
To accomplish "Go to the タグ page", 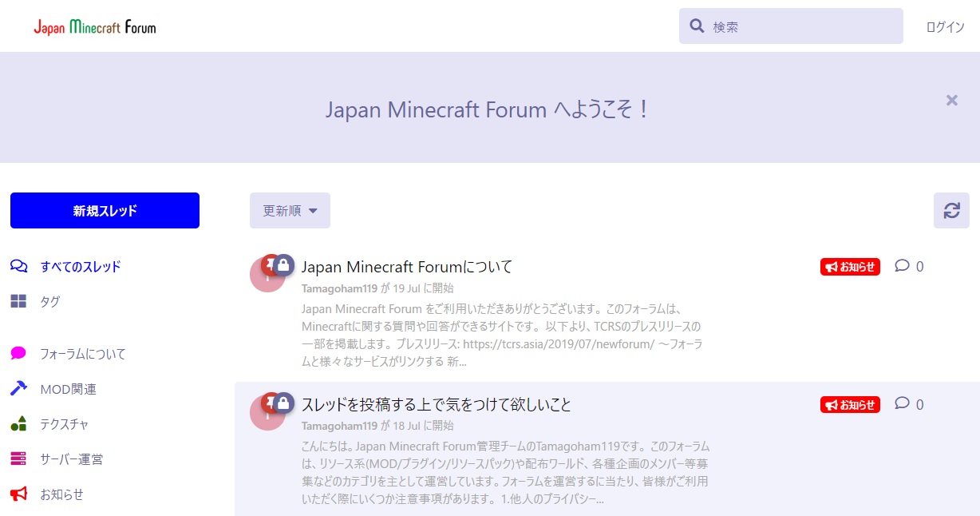I will pos(50,302).
